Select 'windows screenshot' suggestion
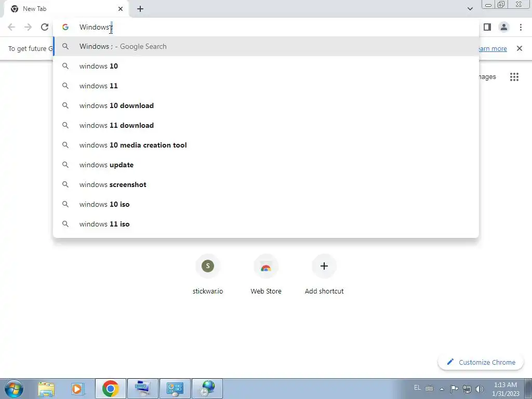 pos(266,184)
